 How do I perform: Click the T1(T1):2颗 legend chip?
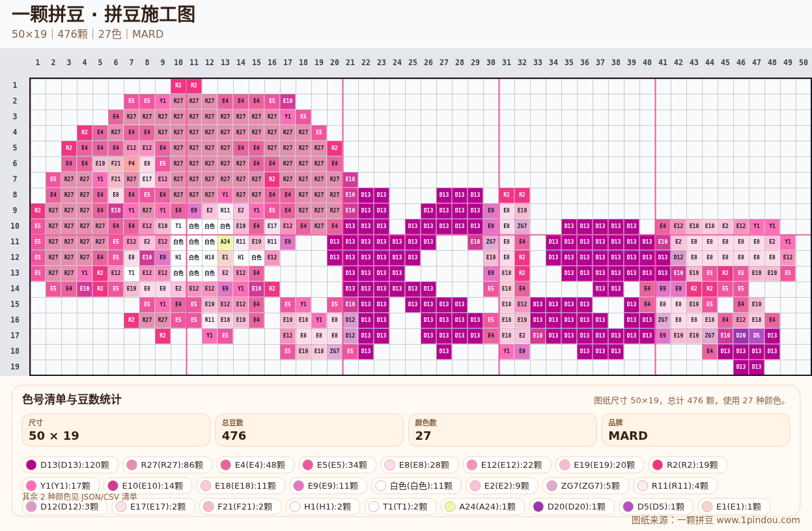click(400, 507)
